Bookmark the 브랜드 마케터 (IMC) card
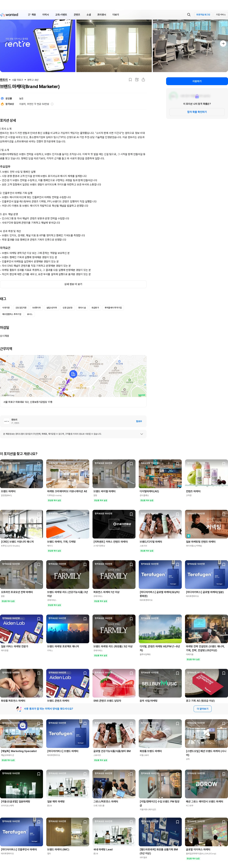The image size is (228, 868). pos(85,822)
